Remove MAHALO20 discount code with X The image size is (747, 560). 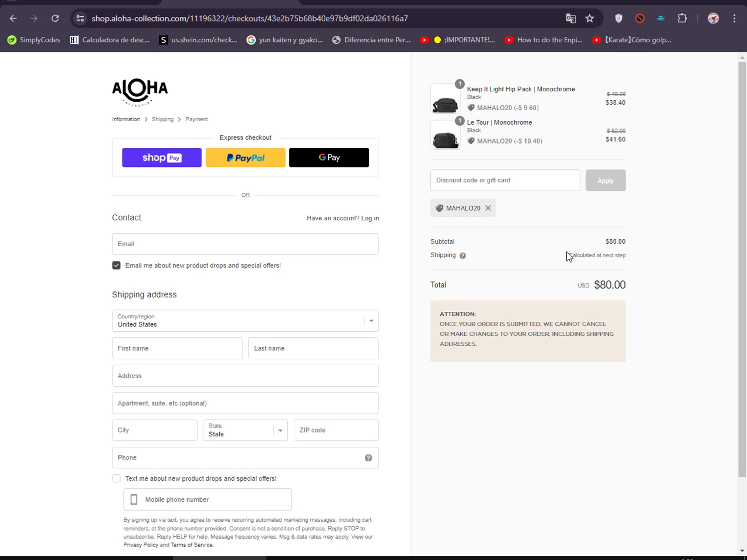[x=488, y=208]
